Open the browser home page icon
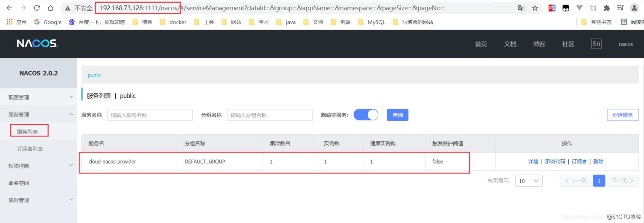This screenshot has width=644, height=223. point(50,8)
